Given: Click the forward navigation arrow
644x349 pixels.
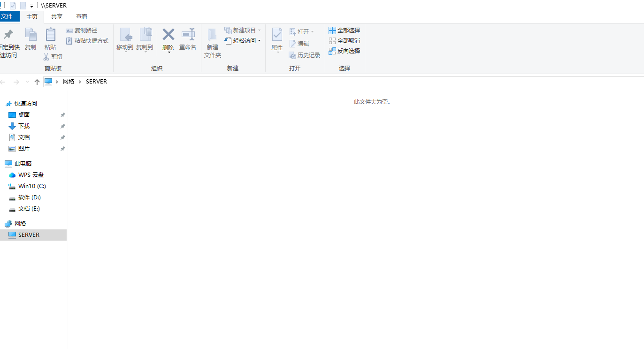Looking at the screenshot, I should point(16,82).
